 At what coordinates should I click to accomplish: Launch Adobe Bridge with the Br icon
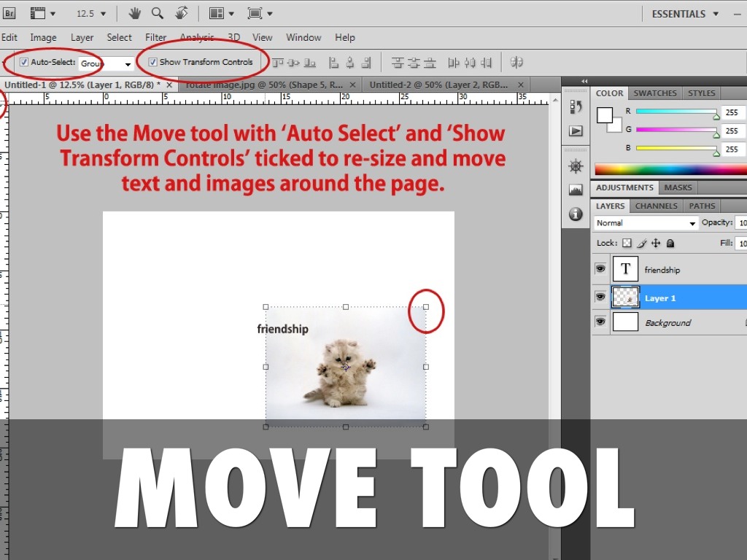9,14
